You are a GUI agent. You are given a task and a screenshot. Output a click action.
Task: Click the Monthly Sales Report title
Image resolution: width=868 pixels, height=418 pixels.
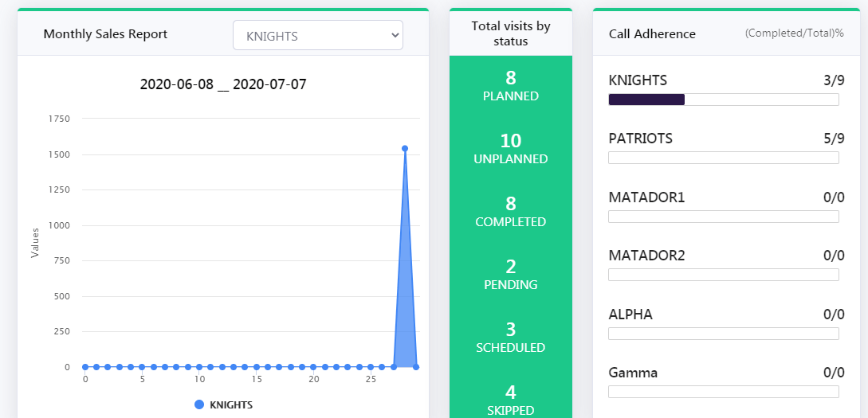click(105, 34)
